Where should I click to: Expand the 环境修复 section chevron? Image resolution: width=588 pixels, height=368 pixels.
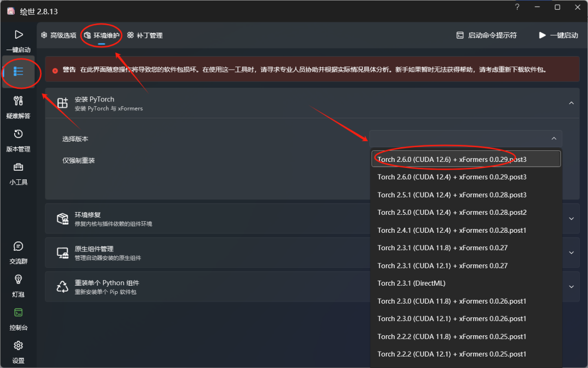click(571, 219)
